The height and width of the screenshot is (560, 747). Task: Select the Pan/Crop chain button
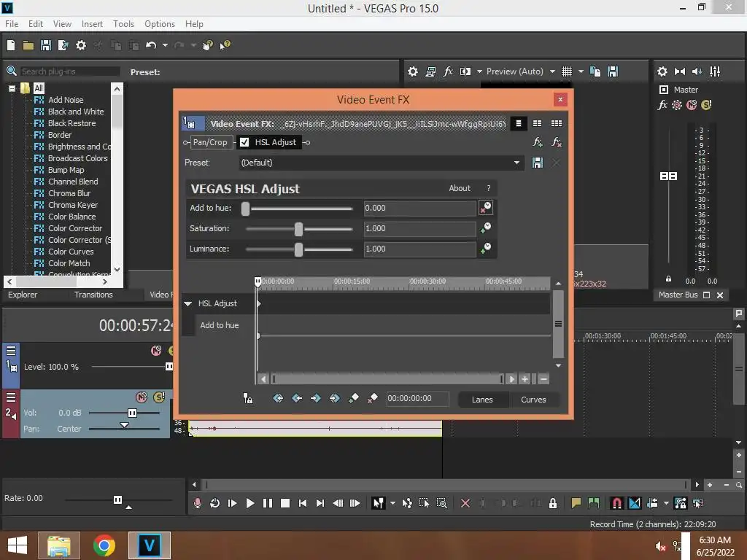[210, 142]
